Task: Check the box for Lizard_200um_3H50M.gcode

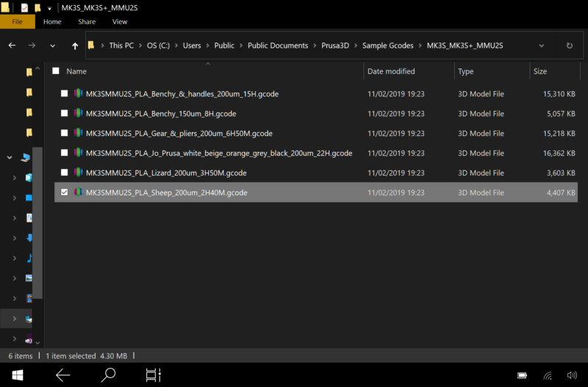Action: [65, 173]
